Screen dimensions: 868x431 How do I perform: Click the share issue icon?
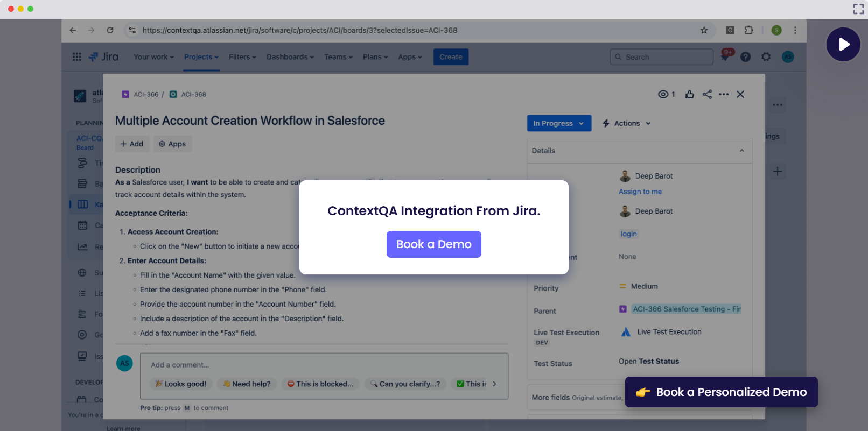point(707,94)
